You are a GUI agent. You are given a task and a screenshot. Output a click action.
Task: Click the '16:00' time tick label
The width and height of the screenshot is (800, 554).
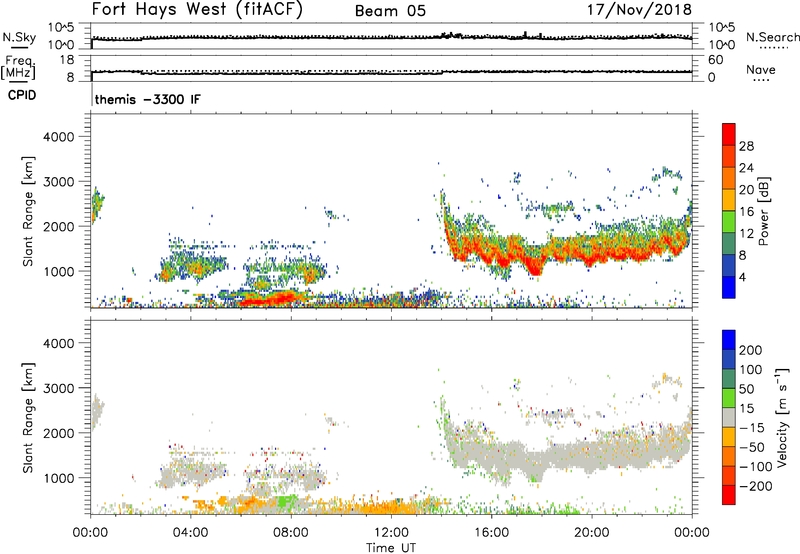(x=491, y=533)
